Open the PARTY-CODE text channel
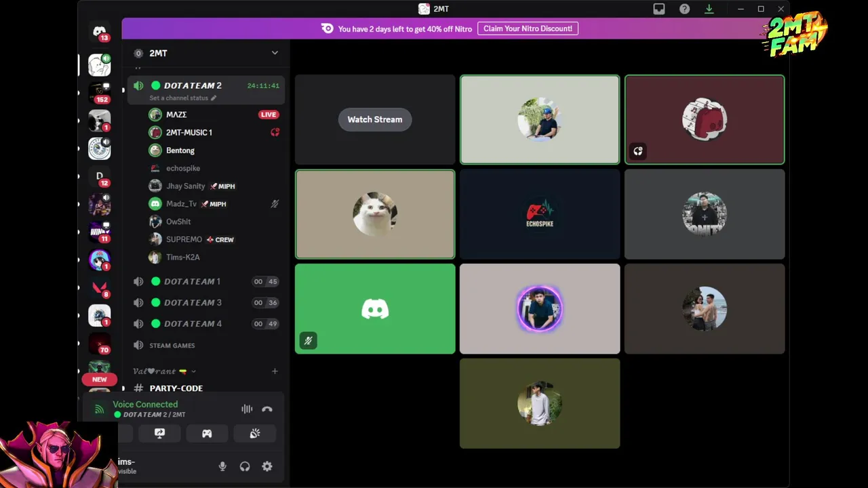Image resolution: width=868 pixels, height=488 pixels. (x=205, y=388)
